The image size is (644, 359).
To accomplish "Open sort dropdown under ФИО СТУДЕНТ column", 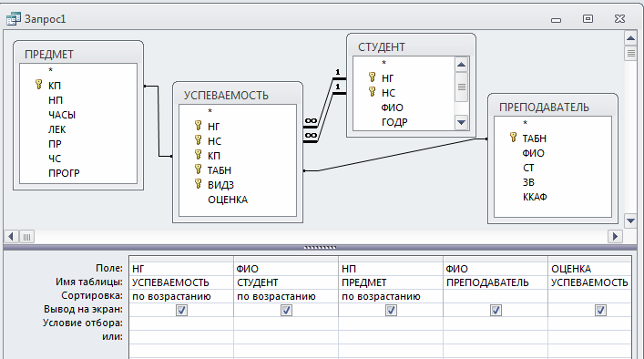I will click(x=286, y=296).
